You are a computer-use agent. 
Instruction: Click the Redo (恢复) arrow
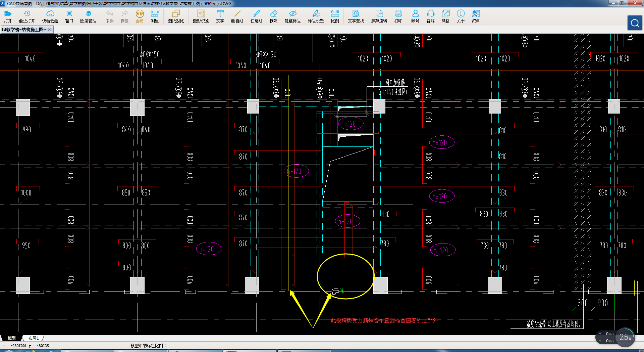coord(124,16)
